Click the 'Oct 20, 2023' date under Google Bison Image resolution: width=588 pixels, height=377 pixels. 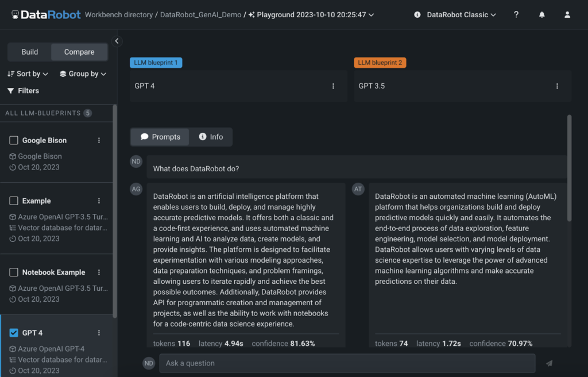[x=38, y=167]
